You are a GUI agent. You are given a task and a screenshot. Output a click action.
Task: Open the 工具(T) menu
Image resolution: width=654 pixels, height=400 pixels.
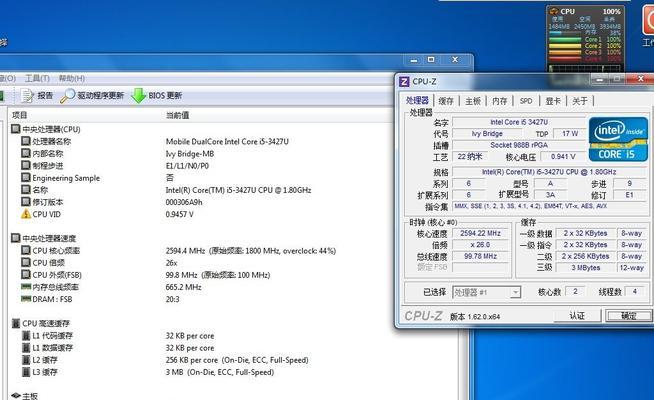point(37,78)
